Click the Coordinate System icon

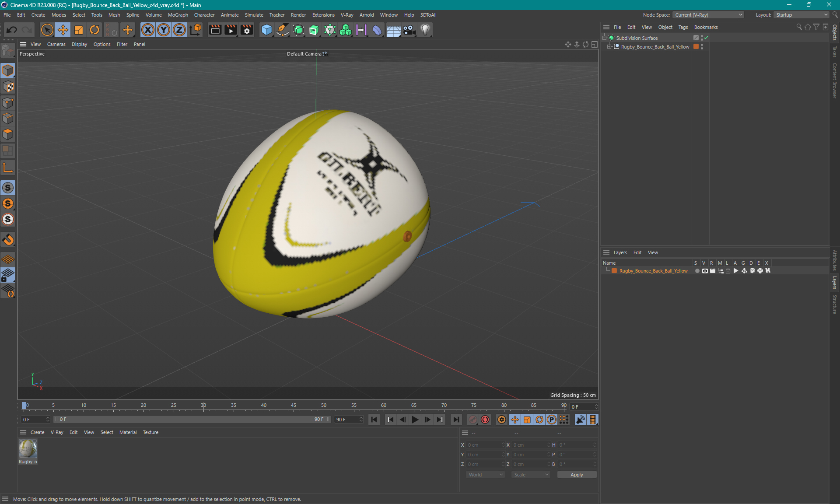click(196, 30)
